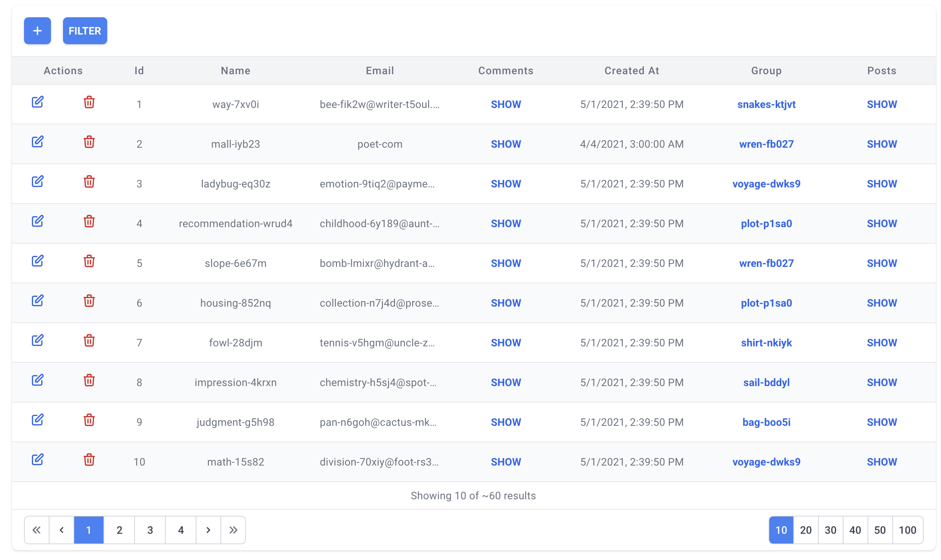The height and width of the screenshot is (560, 941).
Task: Open the FILTER panel
Action: tap(85, 31)
